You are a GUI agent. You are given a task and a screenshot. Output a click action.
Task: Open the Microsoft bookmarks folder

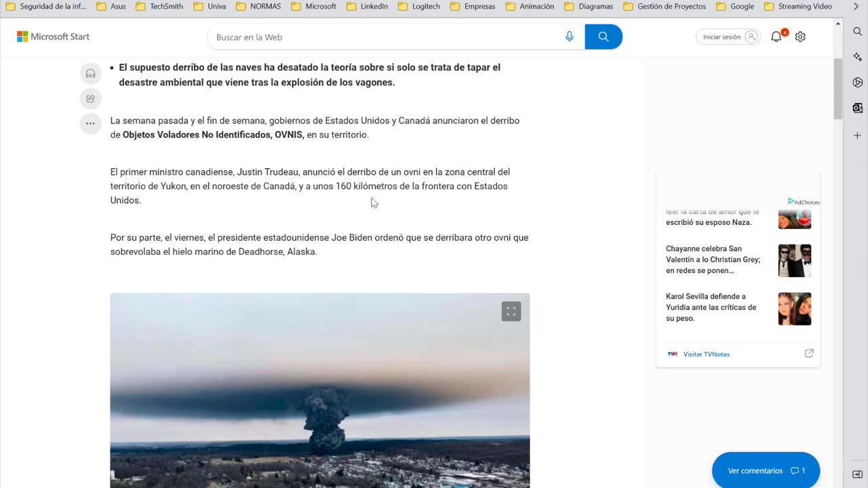coord(314,6)
